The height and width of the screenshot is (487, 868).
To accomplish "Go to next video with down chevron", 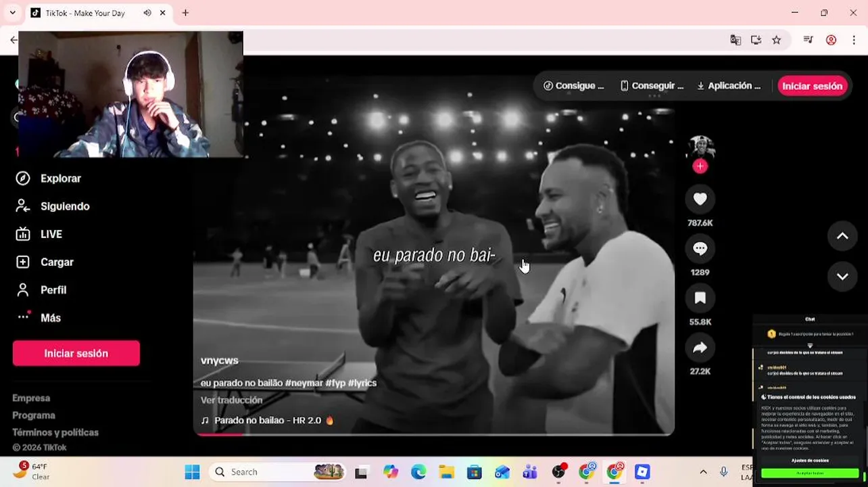I will click(x=842, y=277).
